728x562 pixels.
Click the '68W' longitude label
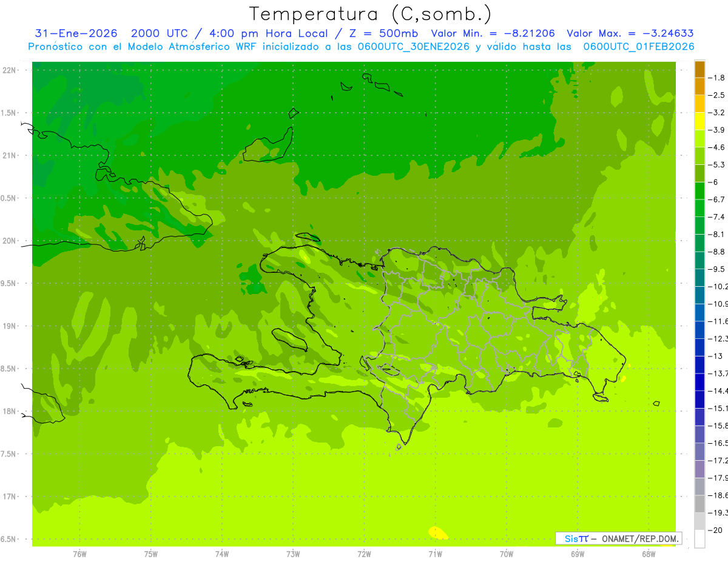coord(648,554)
